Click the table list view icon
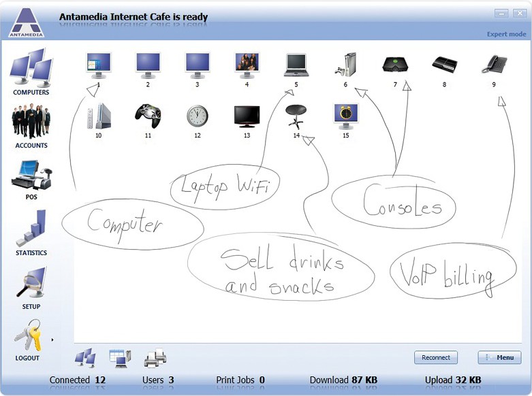 click(120, 359)
